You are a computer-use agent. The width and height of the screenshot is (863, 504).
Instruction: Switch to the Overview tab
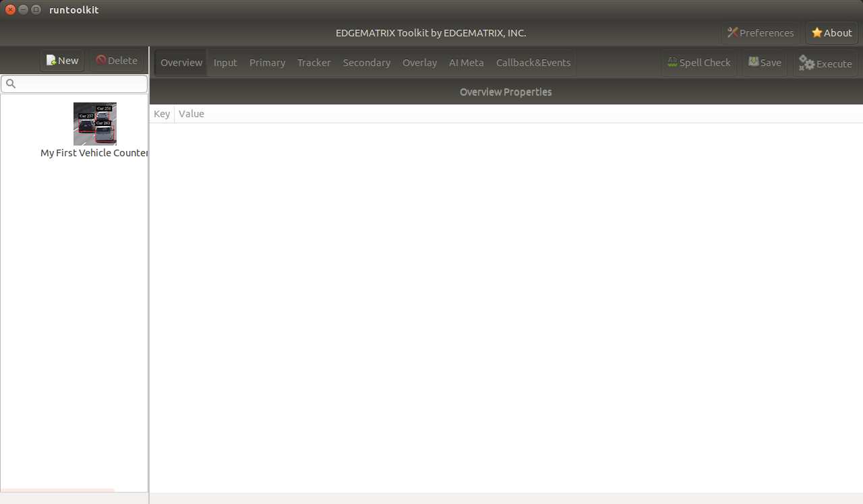(x=181, y=63)
